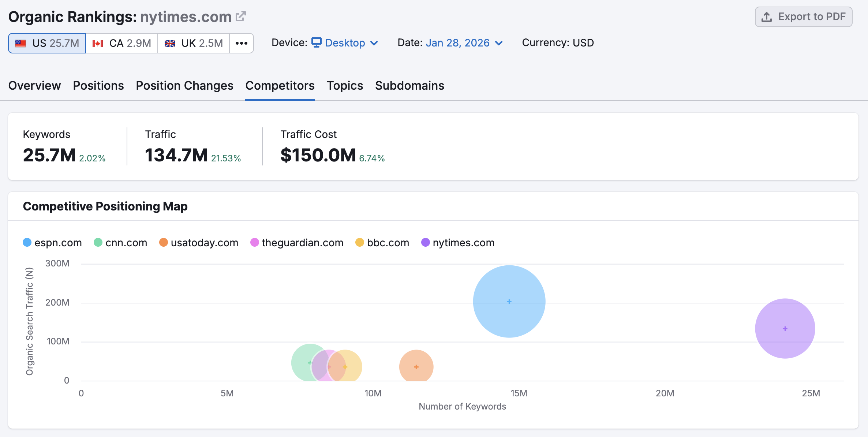Toggle bbc.com visibility in the chart legend
Viewport: 868px width, 437px height.
pyautogui.click(x=382, y=242)
